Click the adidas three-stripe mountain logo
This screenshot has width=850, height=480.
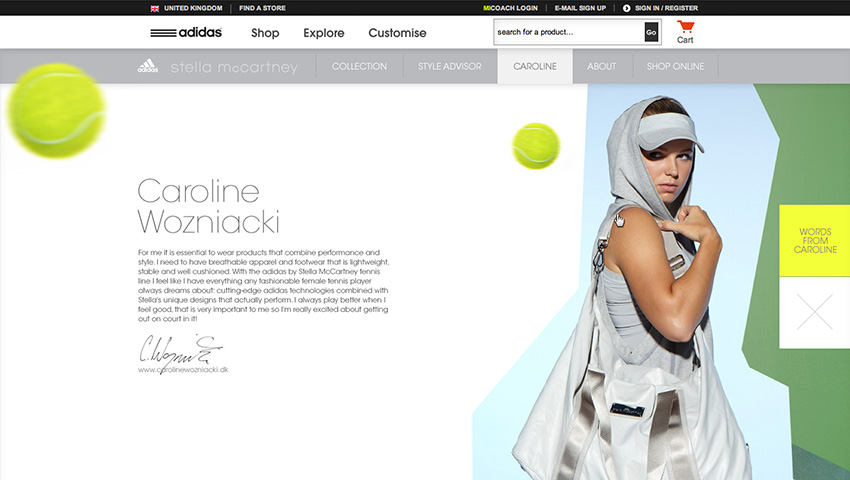(x=147, y=66)
